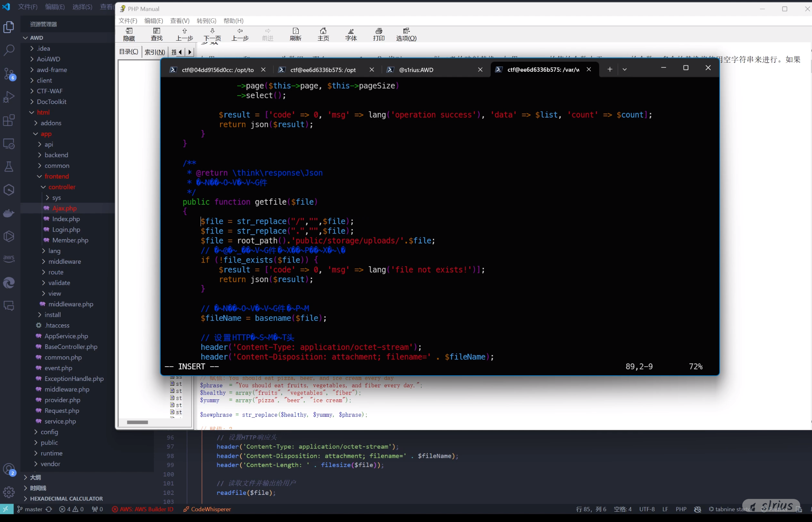812x522 pixels.
Task: Click the Refresh icon in PHP Manual toolbar
Action: [x=295, y=34]
